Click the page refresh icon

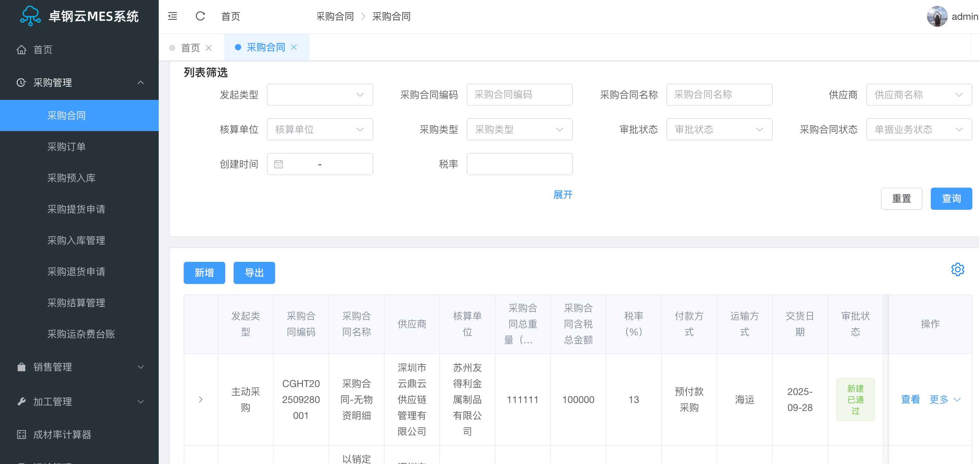(200, 16)
